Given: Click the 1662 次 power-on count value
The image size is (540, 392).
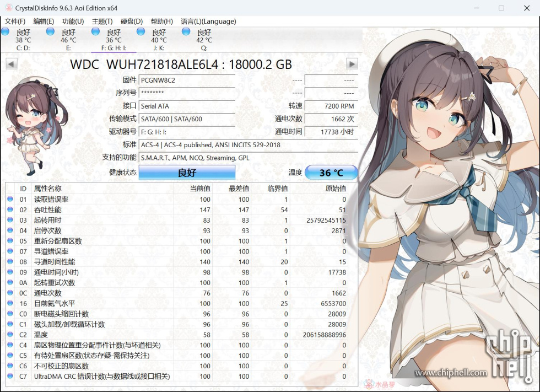Looking at the screenshot, I should pos(331,119).
